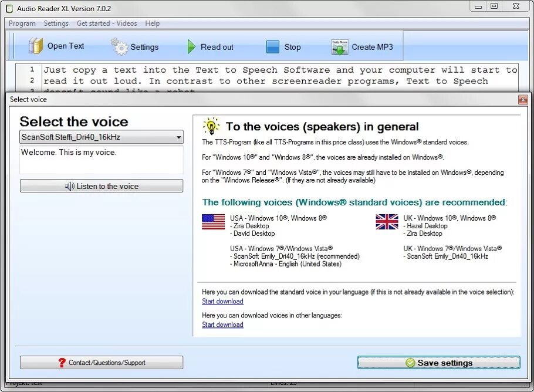
Task: Maximize the Audio Reader XL window
Action: pyautogui.click(x=494, y=6)
